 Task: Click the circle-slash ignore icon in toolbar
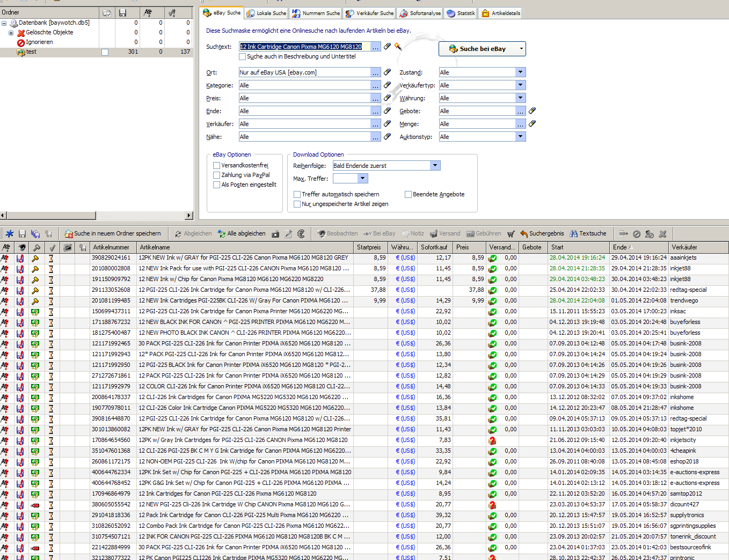coord(637,234)
